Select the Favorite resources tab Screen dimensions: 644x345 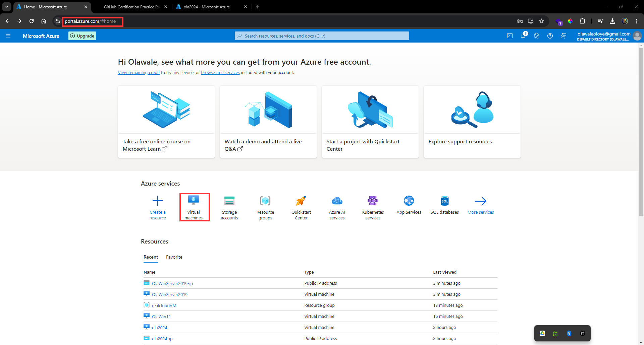tap(174, 257)
